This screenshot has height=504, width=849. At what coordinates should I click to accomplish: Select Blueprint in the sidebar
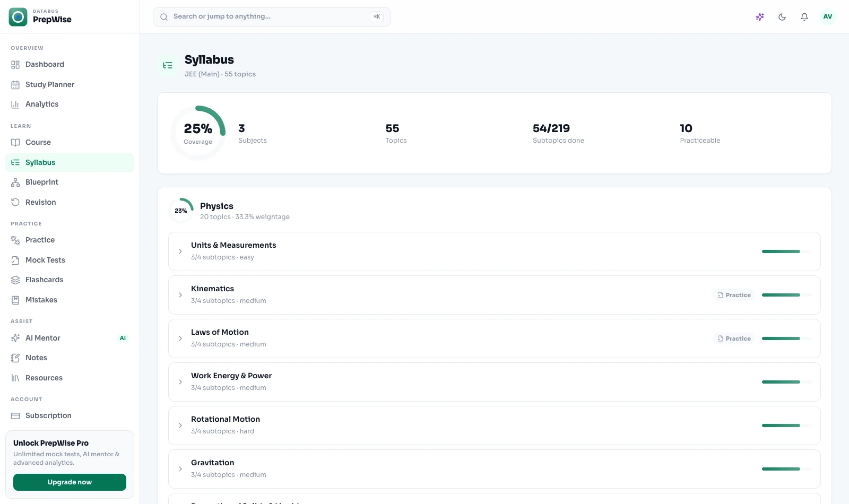click(70, 183)
